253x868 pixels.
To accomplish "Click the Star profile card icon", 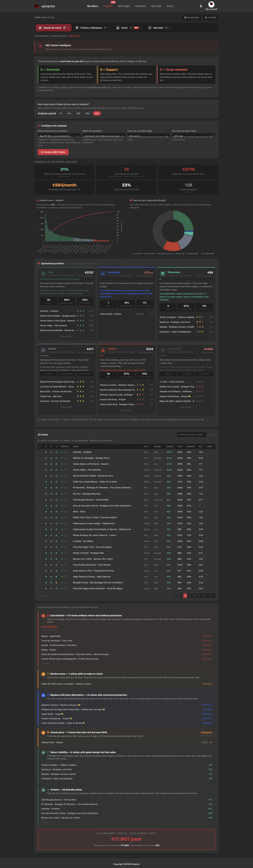I will [x=43, y=274].
